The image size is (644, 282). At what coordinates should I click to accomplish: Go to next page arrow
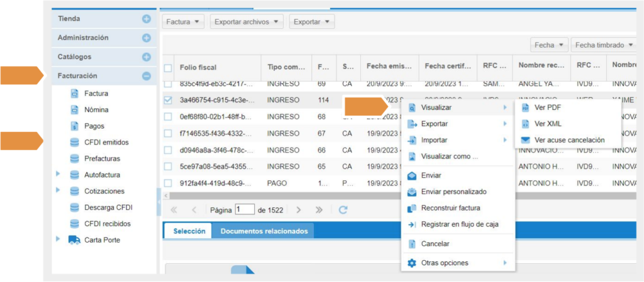click(299, 210)
